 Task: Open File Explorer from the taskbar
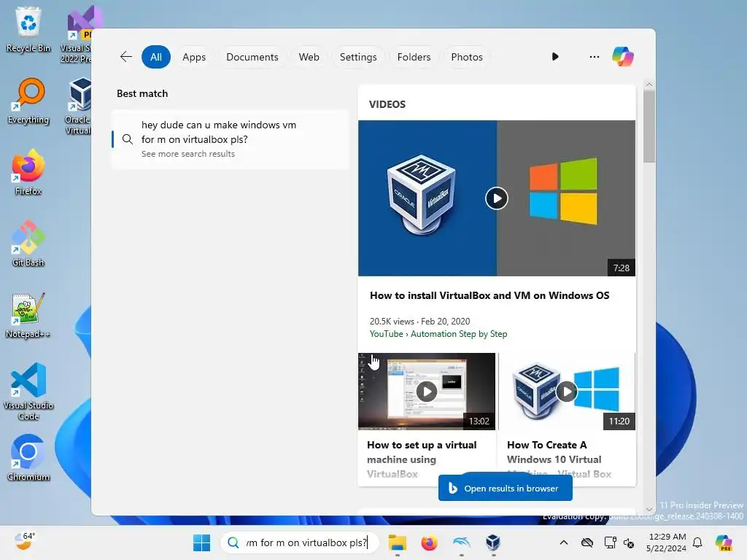(398, 542)
